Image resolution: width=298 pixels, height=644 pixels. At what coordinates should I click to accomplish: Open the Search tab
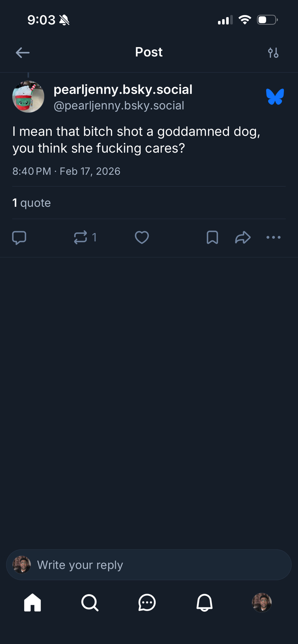coord(90,602)
